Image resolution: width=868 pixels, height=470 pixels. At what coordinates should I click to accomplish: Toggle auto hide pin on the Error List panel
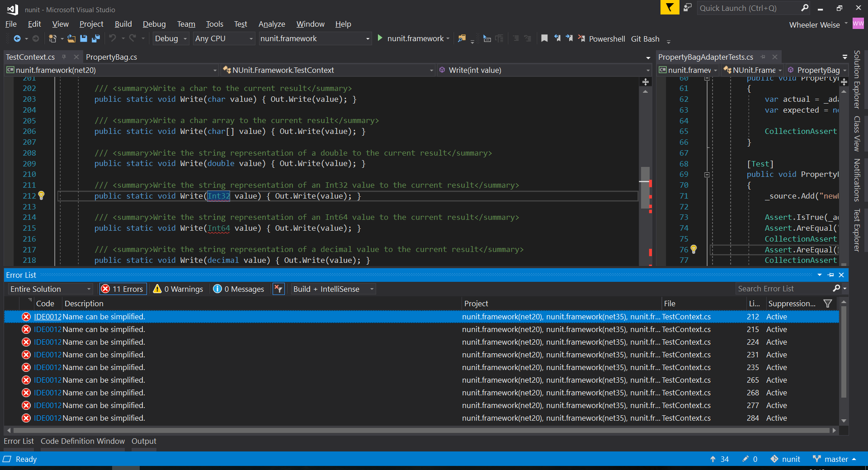[830, 275]
